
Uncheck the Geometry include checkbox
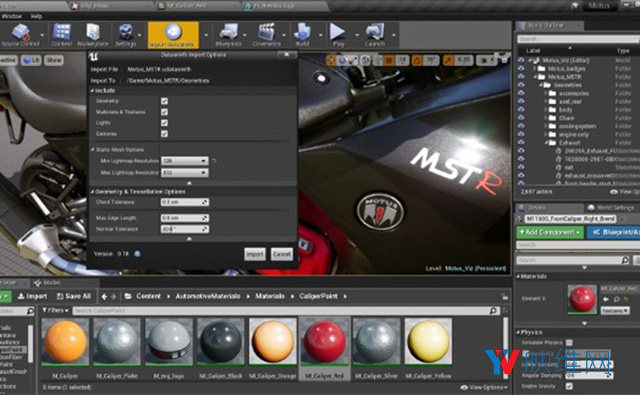coord(164,101)
